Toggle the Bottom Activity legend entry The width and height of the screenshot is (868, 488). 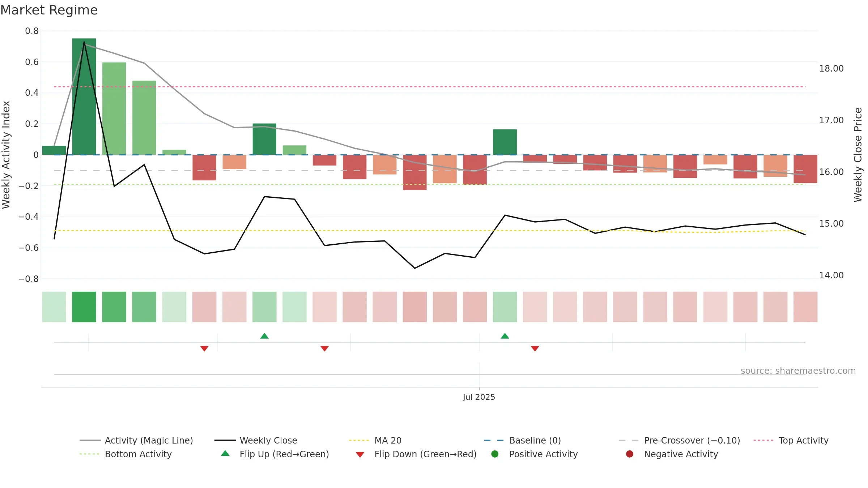point(125,454)
